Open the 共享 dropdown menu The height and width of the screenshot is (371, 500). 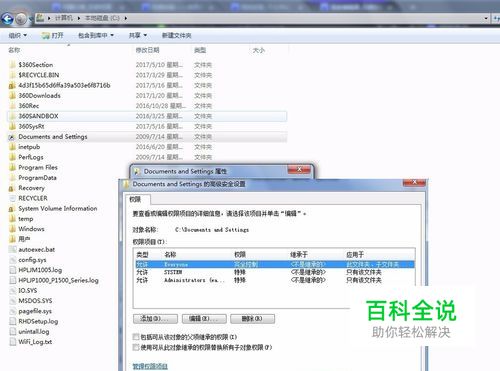click(138, 35)
